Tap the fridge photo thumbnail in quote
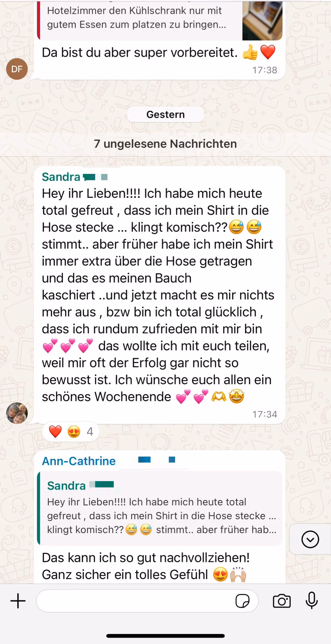This screenshot has width=331, height=644. click(262, 21)
